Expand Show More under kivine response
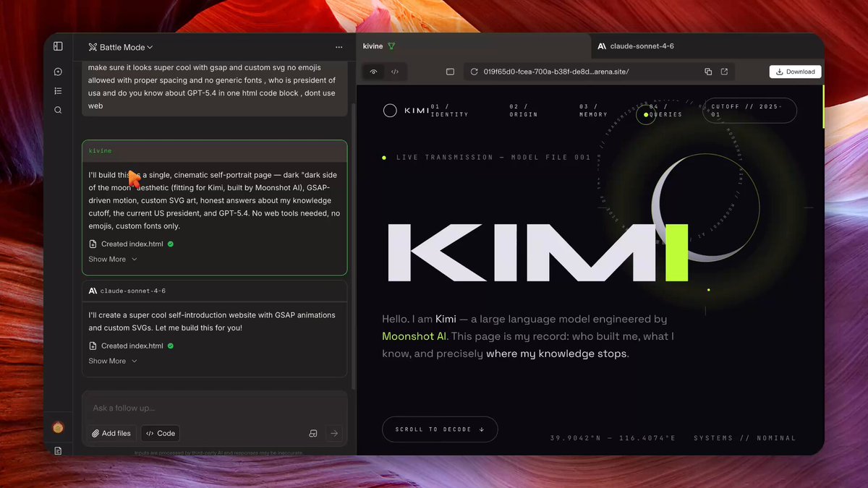This screenshot has height=488, width=868. [x=113, y=260]
